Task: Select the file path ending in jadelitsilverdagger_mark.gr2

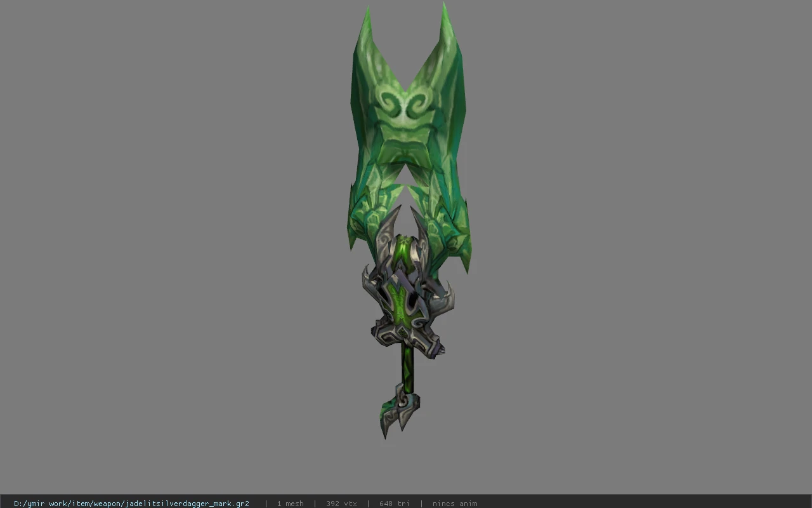Action: (x=131, y=504)
